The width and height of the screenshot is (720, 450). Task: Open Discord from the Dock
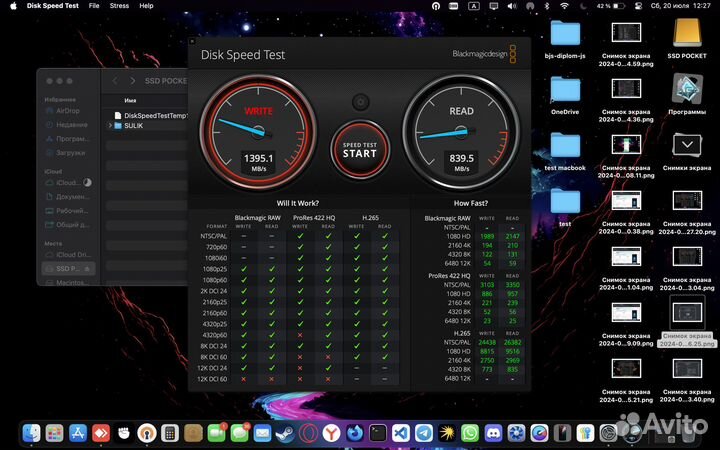click(x=493, y=433)
